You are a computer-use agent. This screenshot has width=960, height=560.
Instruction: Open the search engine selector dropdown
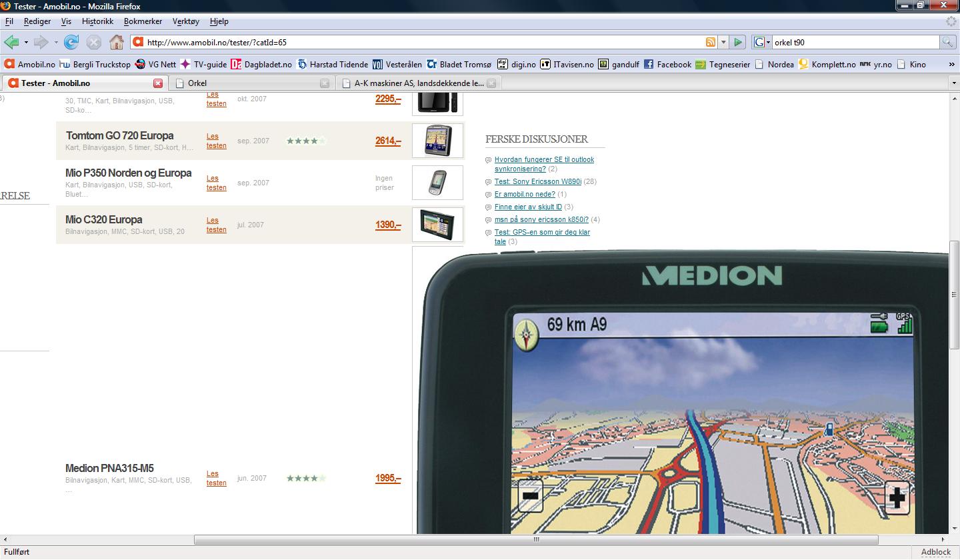762,42
